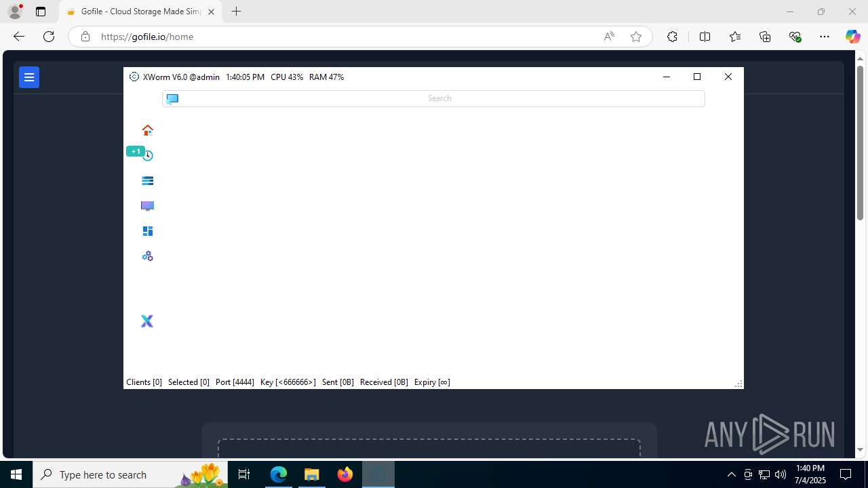The image size is (868, 488).
Task: Open Edge Browser essentials icon
Action: pos(795,37)
